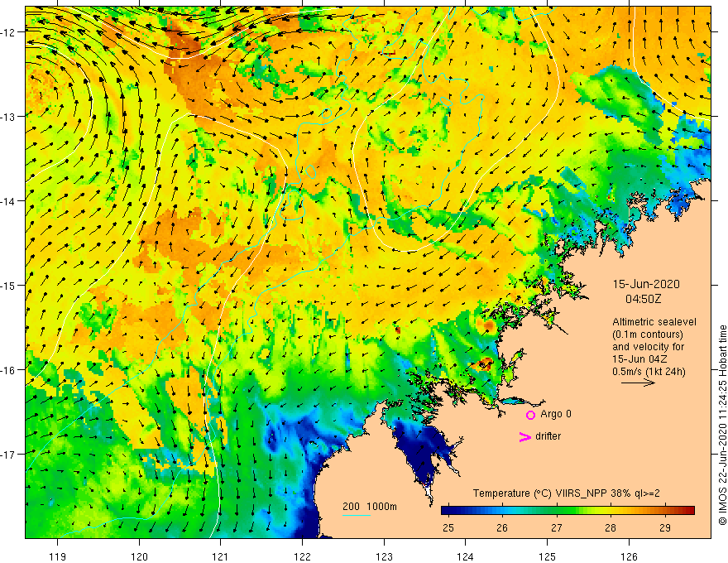728x563 pixels.
Task: Click the 'Altimetric sealevel' caption line
Action: tap(654, 322)
